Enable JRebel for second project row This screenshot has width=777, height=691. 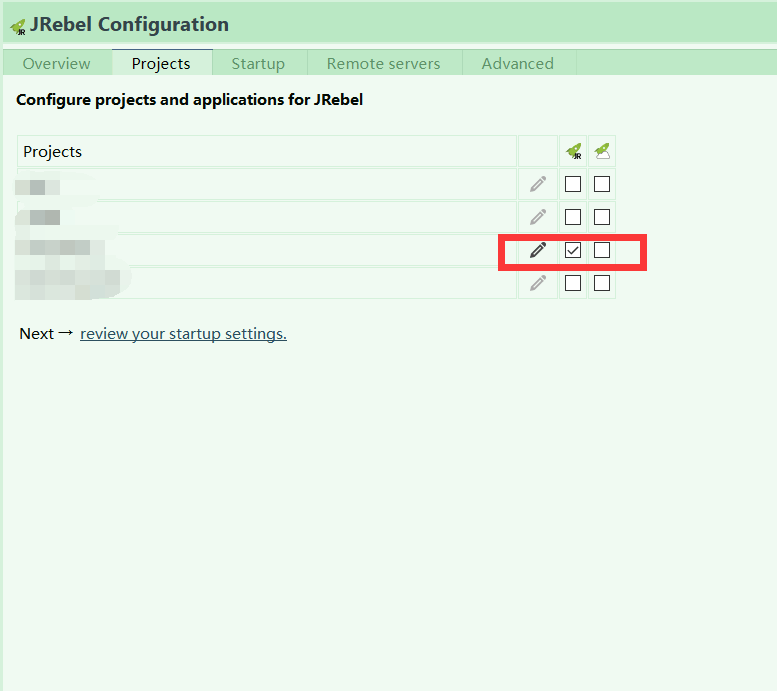(573, 217)
